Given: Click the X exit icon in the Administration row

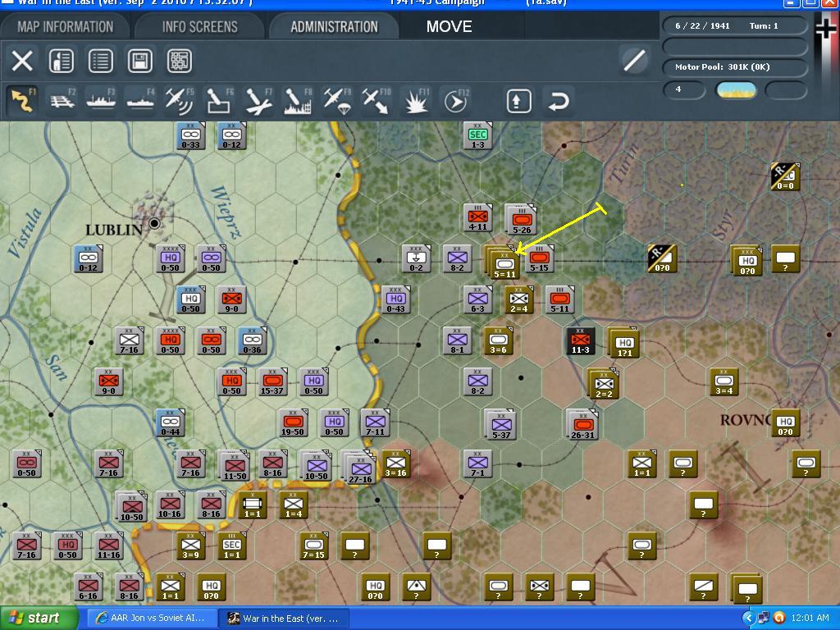Looking at the screenshot, I should click(x=22, y=61).
